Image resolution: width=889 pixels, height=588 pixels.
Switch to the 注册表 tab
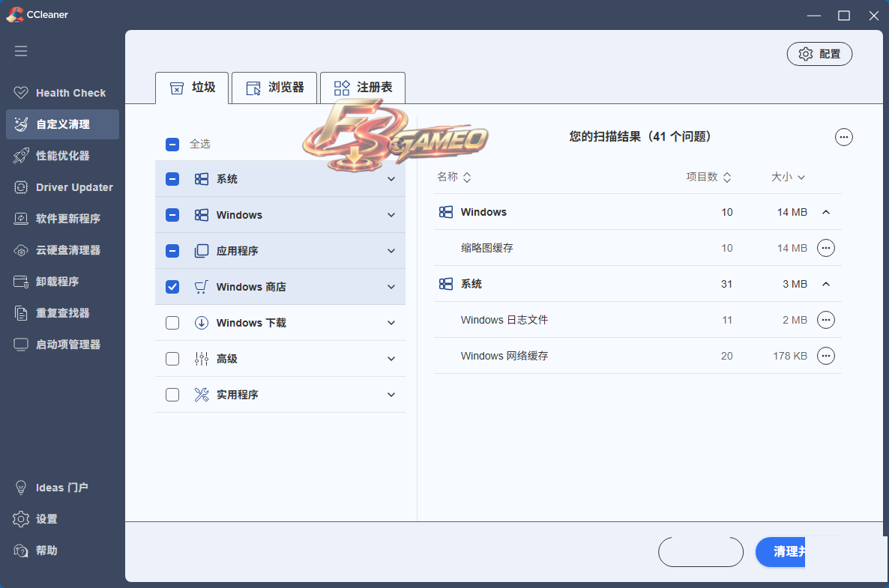point(363,88)
